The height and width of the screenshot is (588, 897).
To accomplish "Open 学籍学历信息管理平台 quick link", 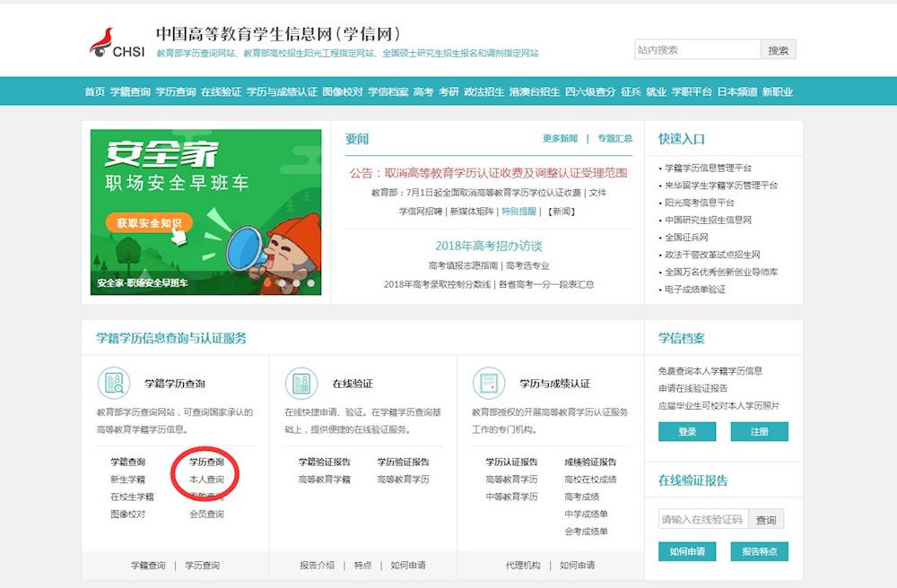I will pyautogui.click(x=709, y=168).
